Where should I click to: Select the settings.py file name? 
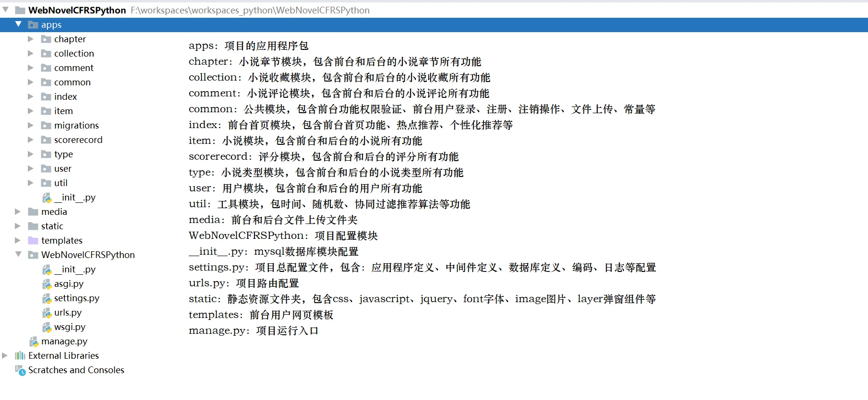point(77,298)
